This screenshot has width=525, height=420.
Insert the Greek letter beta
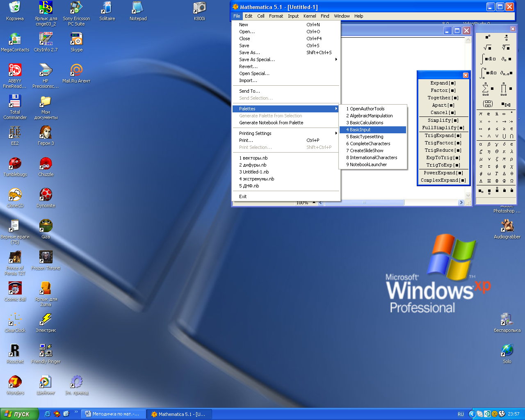[x=489, y=144]
